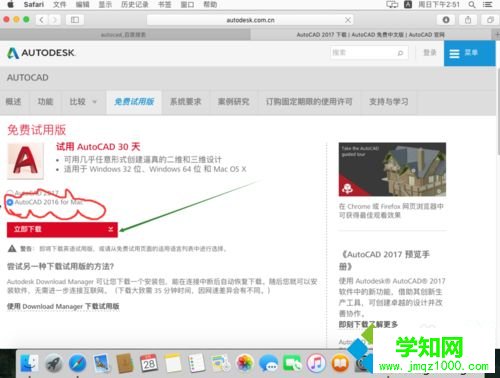Toggle the Safari sidebar button
500x378 pixels.
pyautogui.click(x=75, y=20)
